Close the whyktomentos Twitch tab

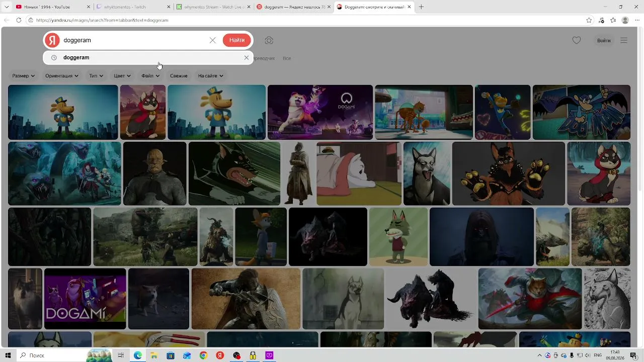coord(169,7)
